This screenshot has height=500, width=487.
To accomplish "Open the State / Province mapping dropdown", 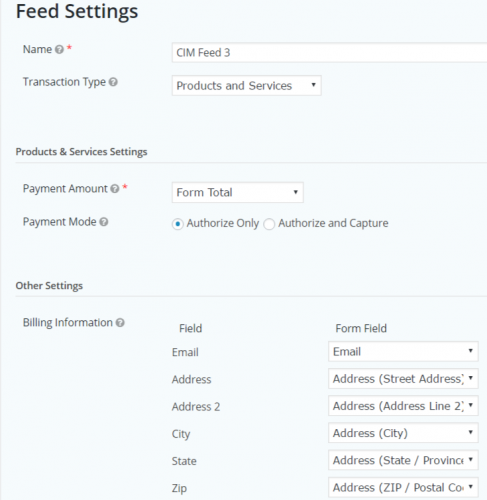I will pyautogui.click(x=403, y=460).
